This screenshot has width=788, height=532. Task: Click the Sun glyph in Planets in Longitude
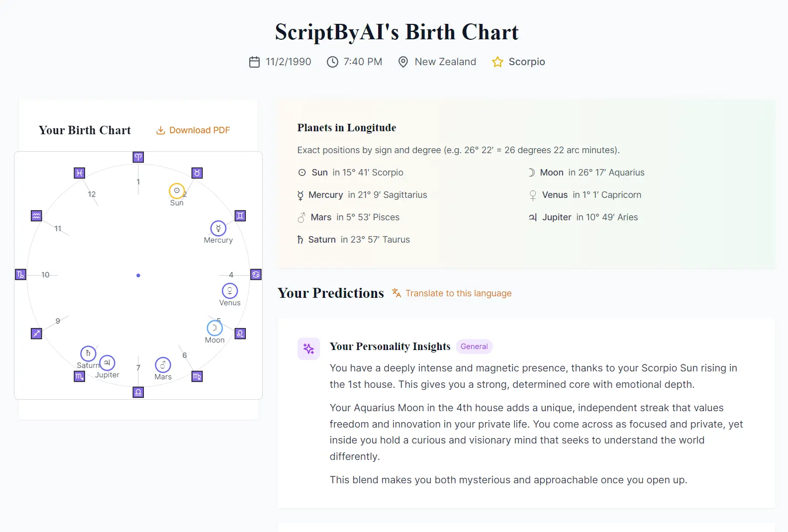click(301, 173)
